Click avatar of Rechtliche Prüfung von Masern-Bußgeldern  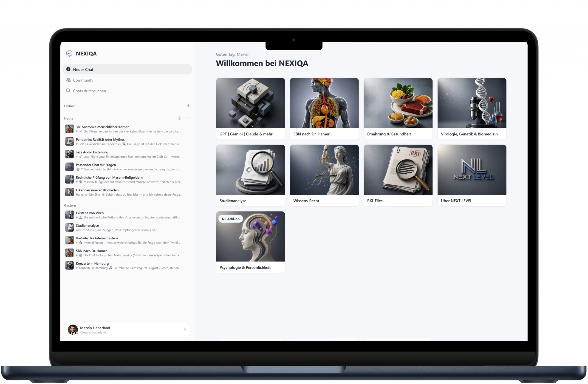pos(69,179)
